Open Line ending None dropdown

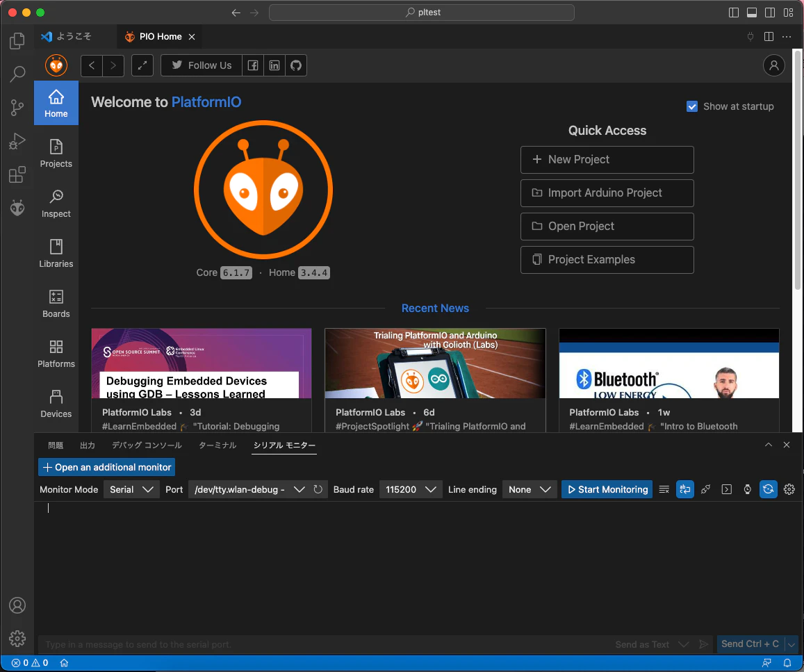529,489
